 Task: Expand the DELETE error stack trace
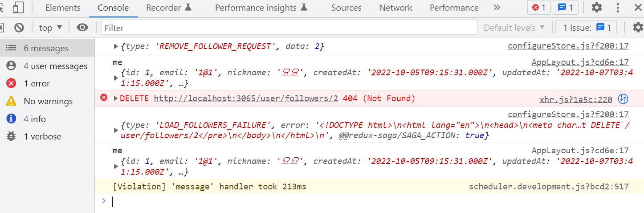(x=116, y=98)
